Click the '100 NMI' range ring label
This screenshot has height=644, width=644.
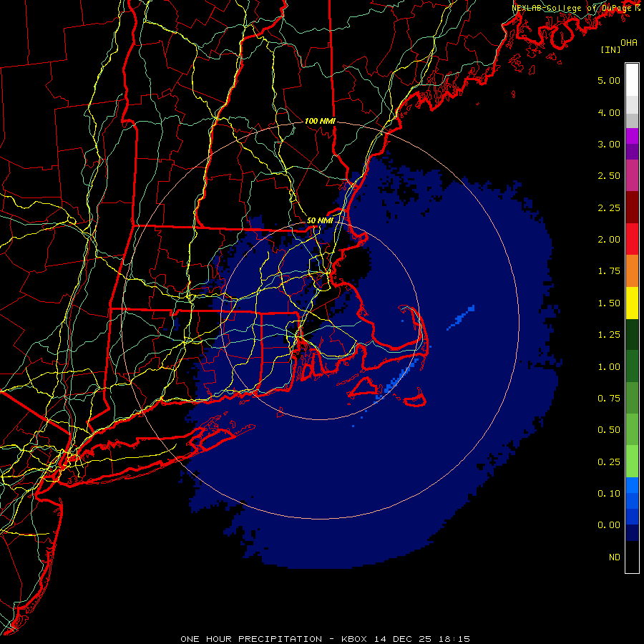320,121
